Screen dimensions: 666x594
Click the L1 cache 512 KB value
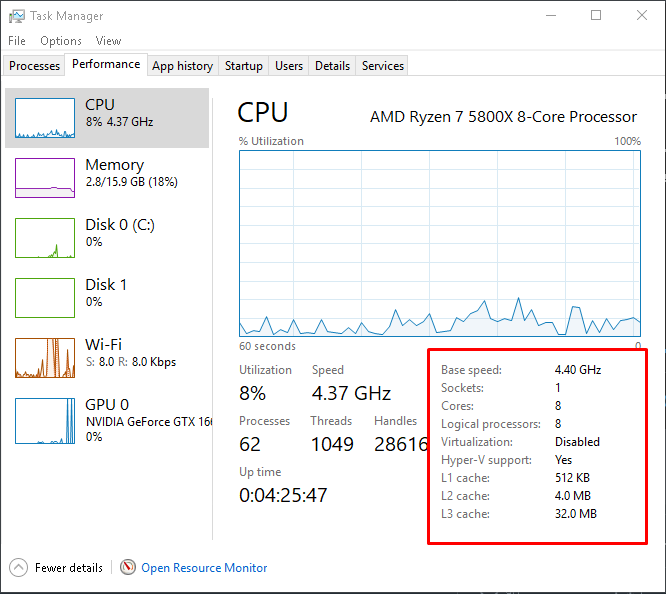coord(573,478)
